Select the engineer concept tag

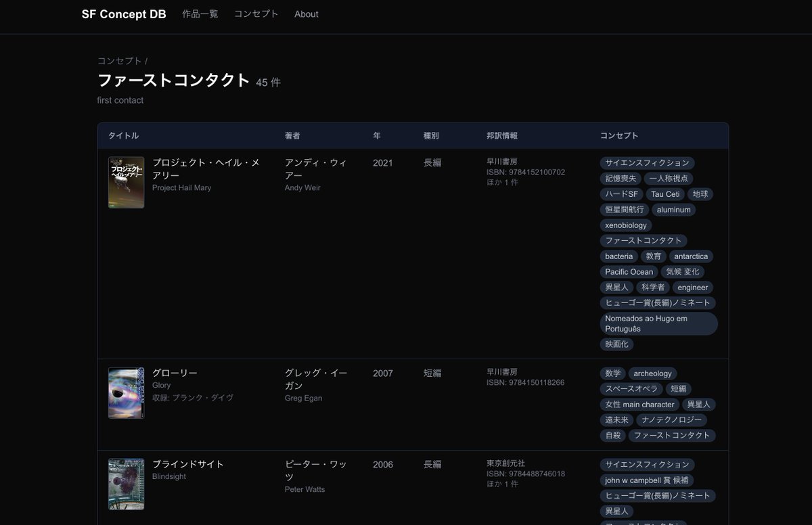[693, 288]
